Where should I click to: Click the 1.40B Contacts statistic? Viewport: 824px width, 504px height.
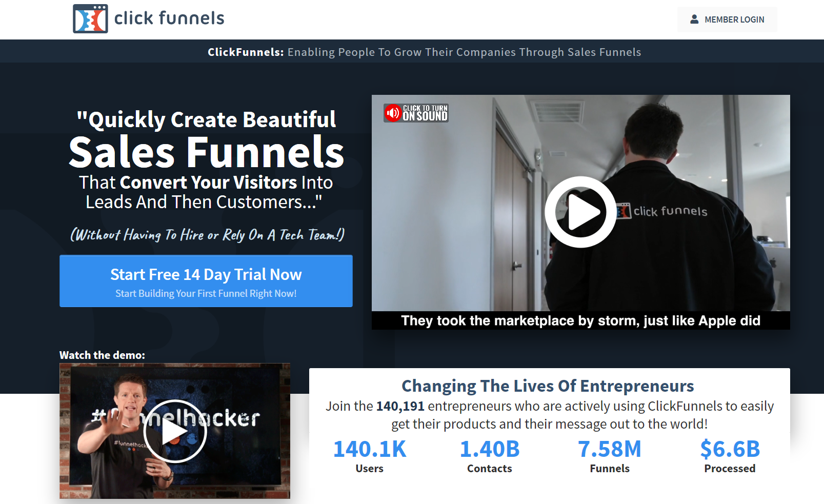pyautogui.click(x=490, y=456)
